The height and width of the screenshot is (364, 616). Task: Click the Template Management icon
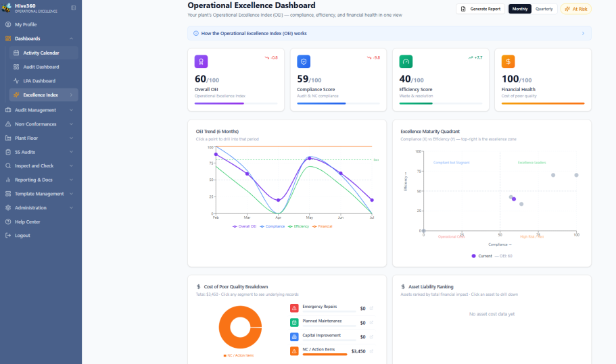tap(8, 194)
